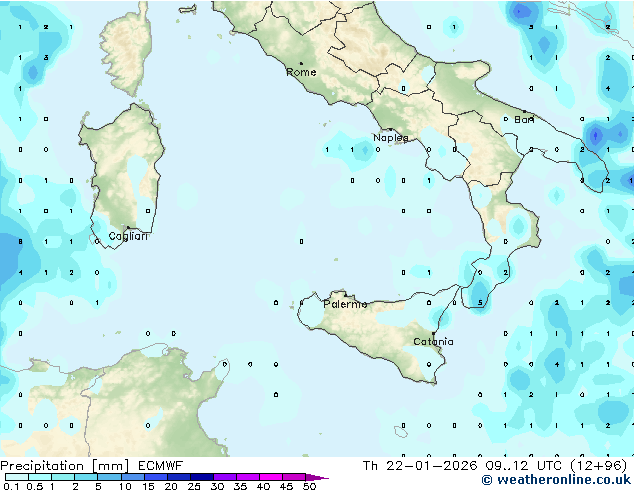The image size is (634, 490).
Task: Select the 'Precipitation [mm]' title text
Action: [x=65, y=466]
